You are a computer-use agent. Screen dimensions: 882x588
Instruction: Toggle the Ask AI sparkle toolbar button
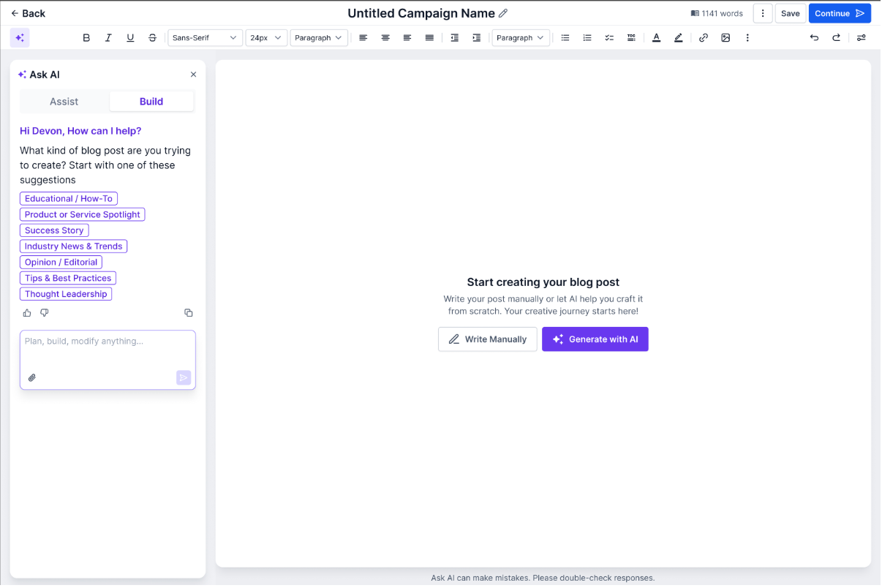point(20,38)
